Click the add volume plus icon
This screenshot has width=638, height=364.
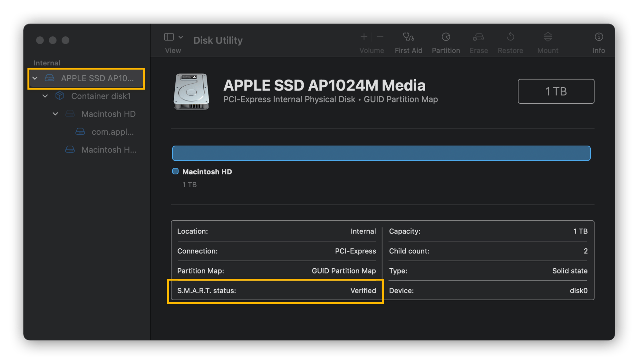(364, 37)
